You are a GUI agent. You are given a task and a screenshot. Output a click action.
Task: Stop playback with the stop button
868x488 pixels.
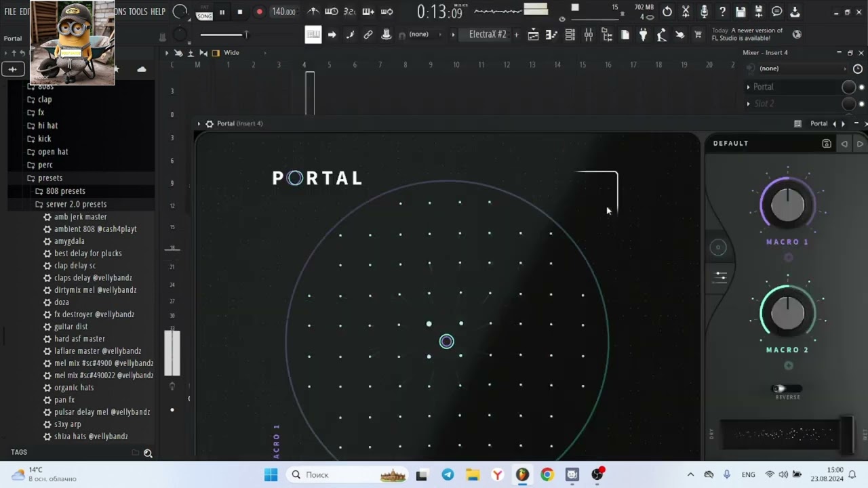[x=239, y=12]
